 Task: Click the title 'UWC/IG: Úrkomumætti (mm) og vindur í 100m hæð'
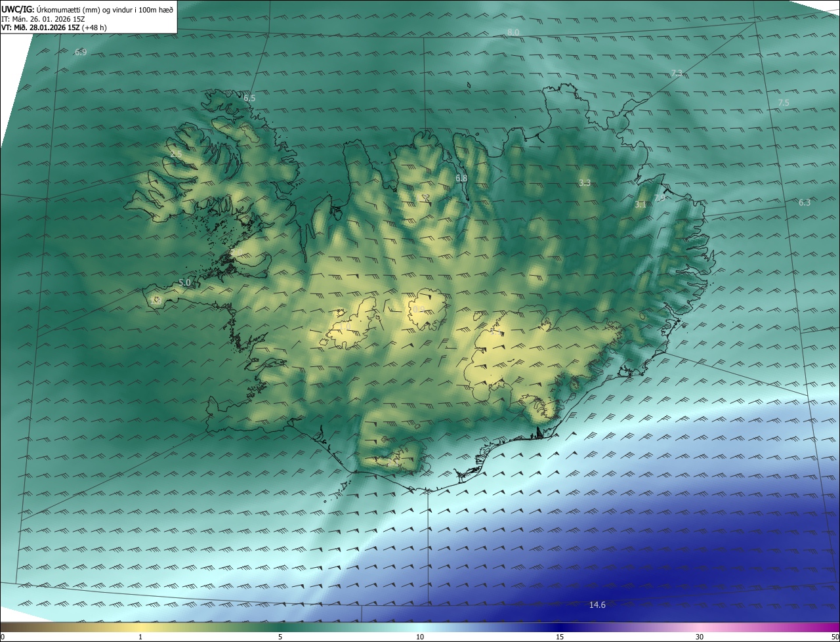tap(88, 9)
